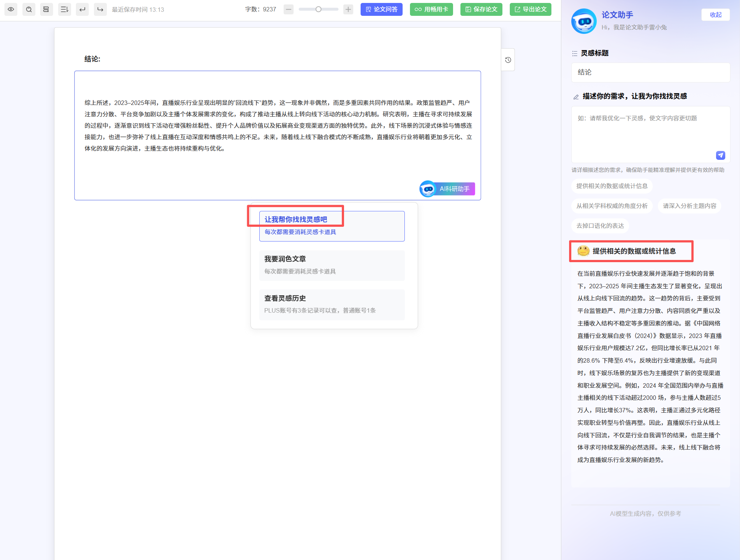Click 保存论文 to save the paper
Viewport: 740px width, 560px height.
tap(481, 9)
